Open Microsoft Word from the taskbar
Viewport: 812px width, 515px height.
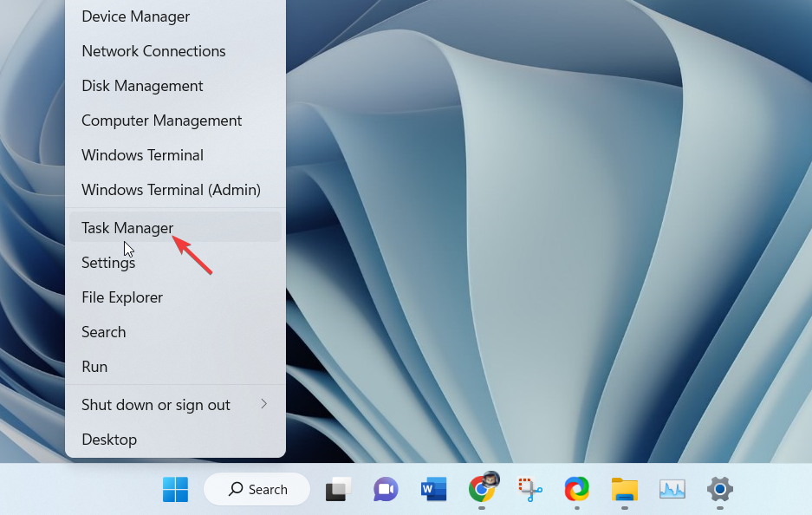433,489
